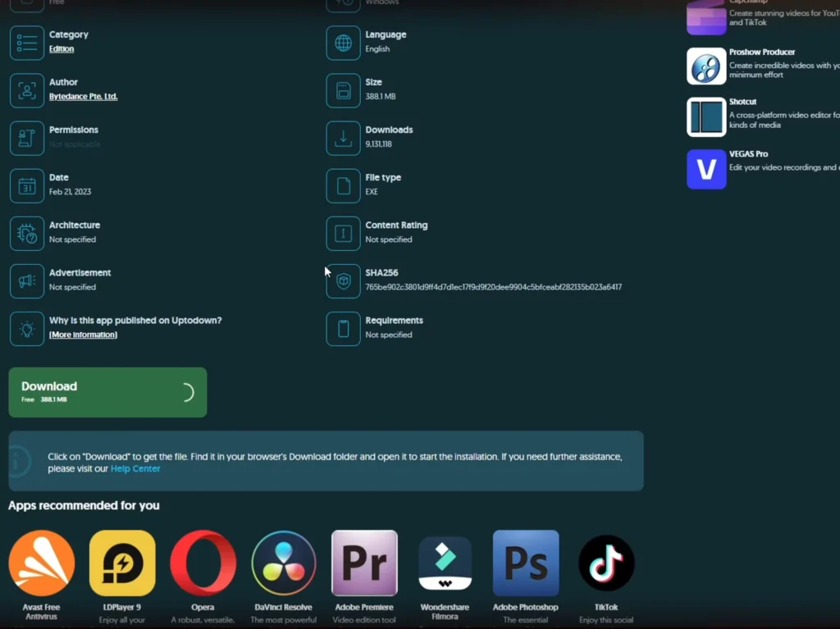Open DaVinci Resolve app icon
The width and height of the screenshot is (840, 629).
pyautogui.click(x=283, y=563)
